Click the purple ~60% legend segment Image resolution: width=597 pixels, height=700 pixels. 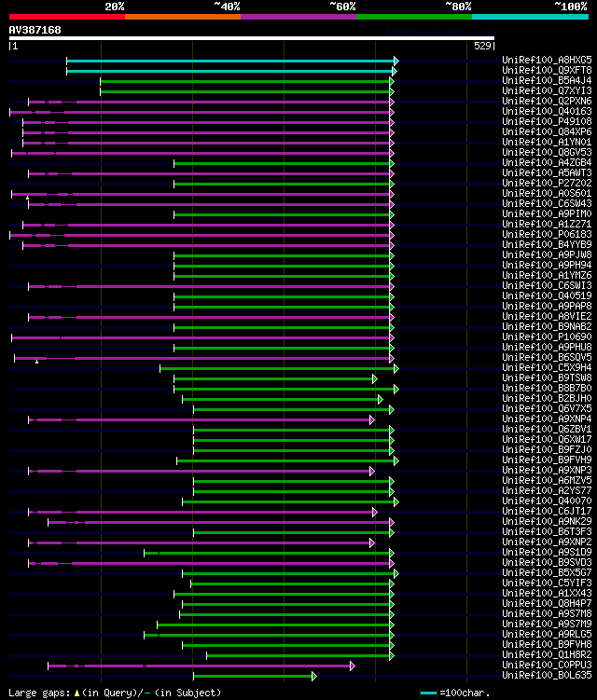tap(298, 17)
